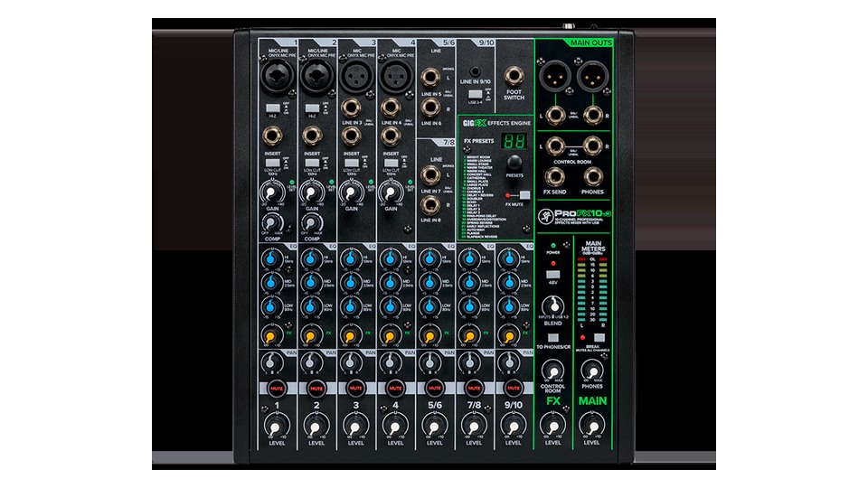The width and height of the screenshot is (868, 488).
Task: Click the channel 2 PAN knob
Action: tap(311, 363)
